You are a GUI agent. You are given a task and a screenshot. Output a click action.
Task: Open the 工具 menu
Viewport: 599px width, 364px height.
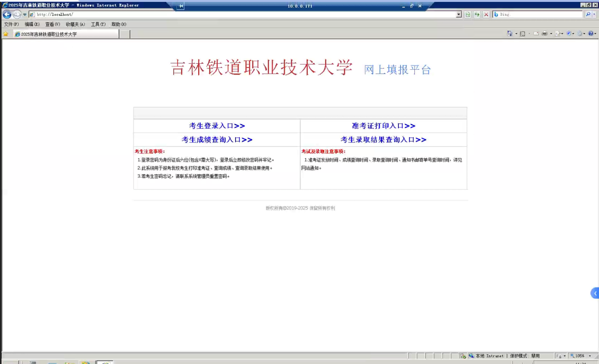click(98, 24)
